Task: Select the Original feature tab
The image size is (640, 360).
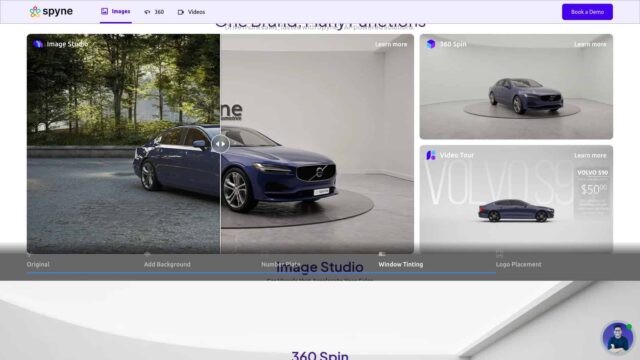Action: [38, 264]
